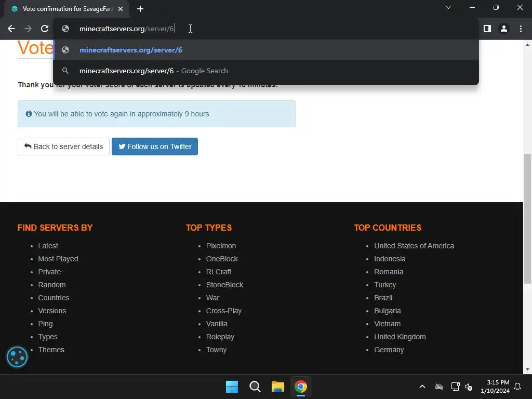Expand the tab search chevron

pyautogui.click(x=448, y=7)
